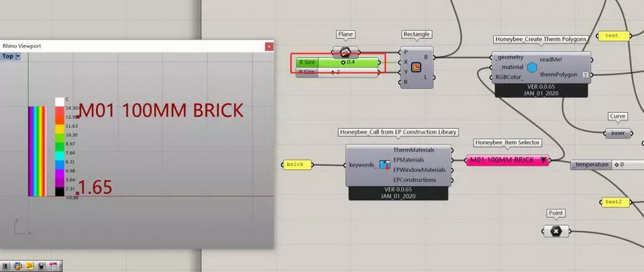Click the EP Construction Library component icon
The image size is (644, 272).
pos(385,165)
